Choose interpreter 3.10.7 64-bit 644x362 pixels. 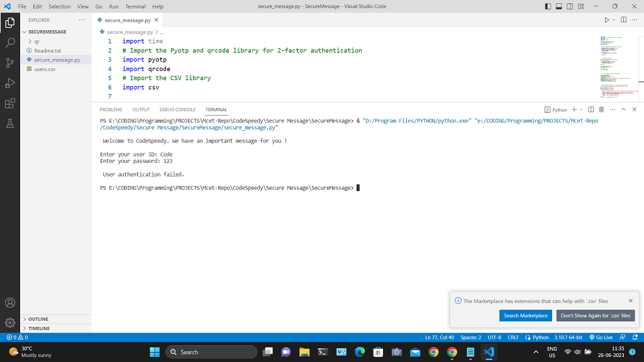tap(569, 337)
